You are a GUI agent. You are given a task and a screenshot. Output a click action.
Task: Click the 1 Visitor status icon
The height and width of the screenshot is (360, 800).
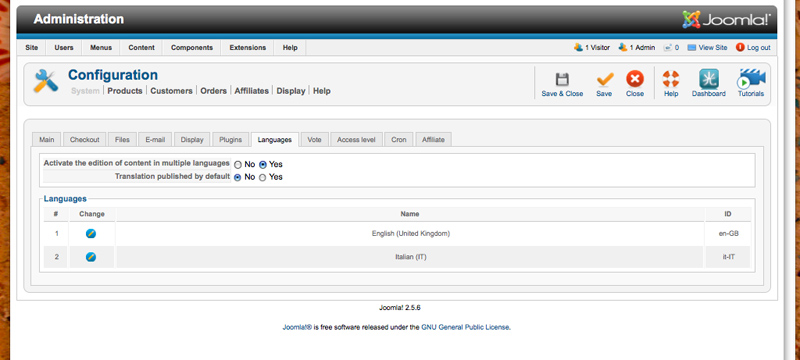tap(578, 47)
